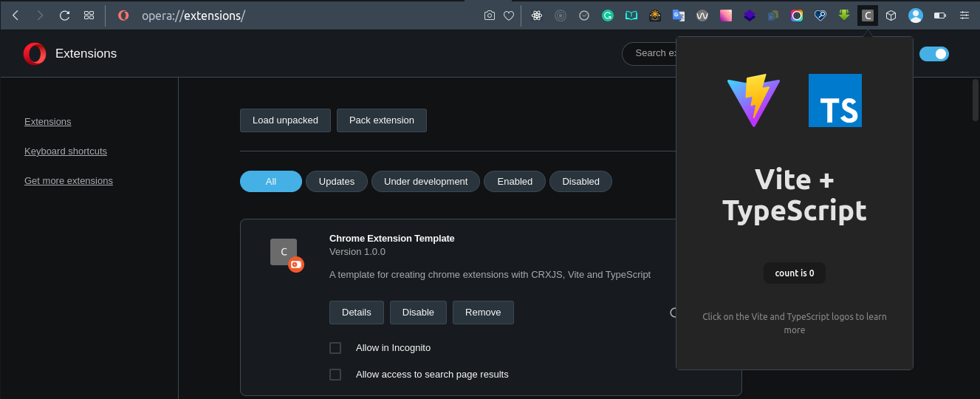
Task: Click the TypeScript logo in popup
Action: click(x=835, y=100)
